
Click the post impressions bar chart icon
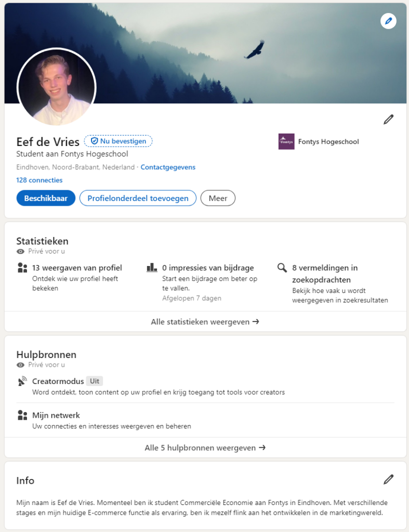[152, 268]
